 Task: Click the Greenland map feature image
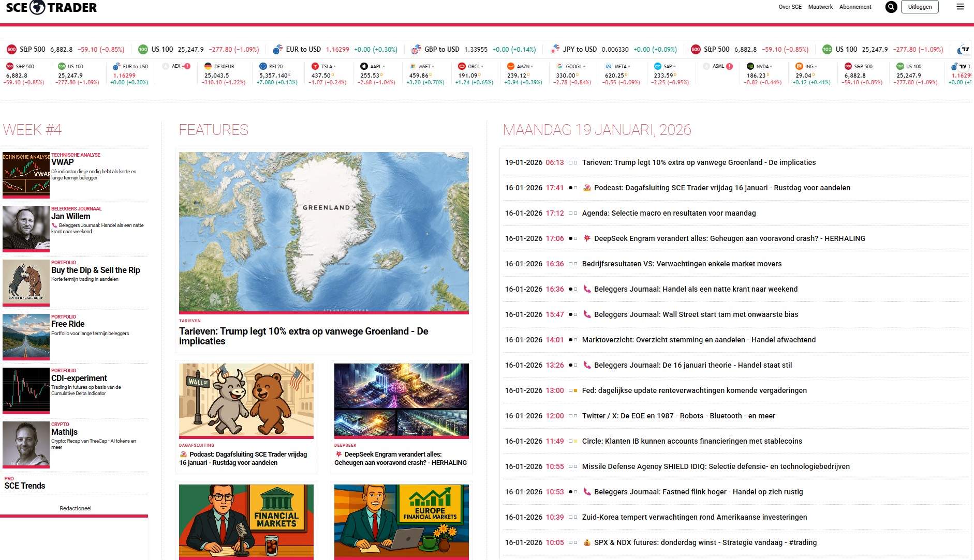pyautogui.click(x=324, y=232)
